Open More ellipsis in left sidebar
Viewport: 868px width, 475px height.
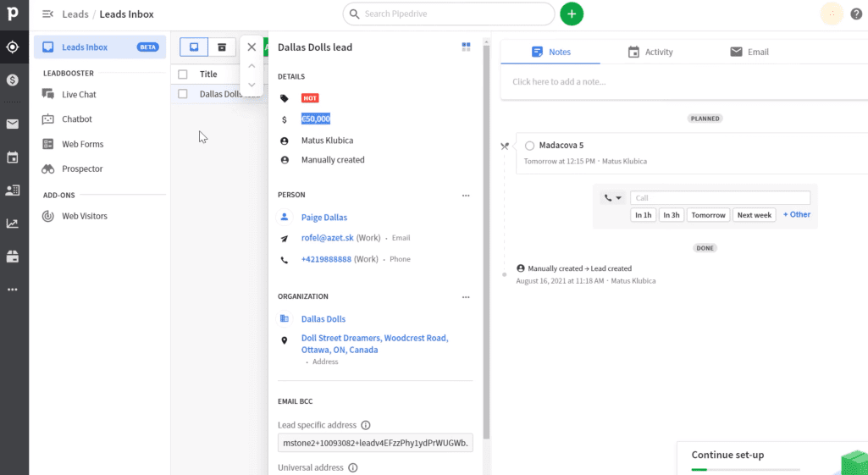click(x=12, y=290)
